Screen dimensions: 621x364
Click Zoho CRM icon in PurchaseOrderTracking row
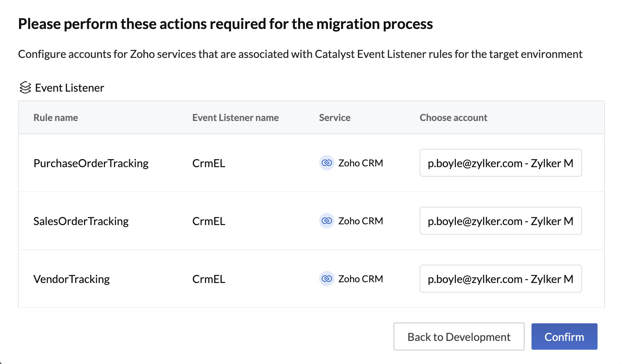326,163
